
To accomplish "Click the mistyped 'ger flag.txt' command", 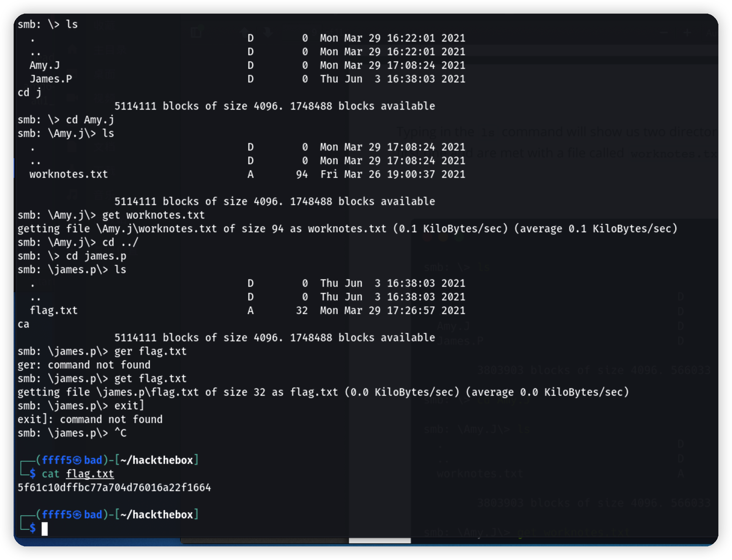I will coord(150,352).
